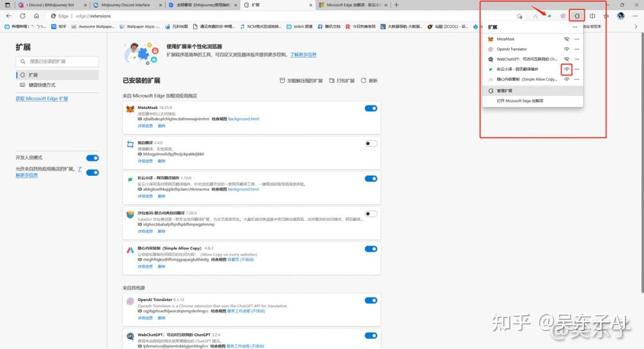
Task: Turn off allowing extensions from other stores
Action: tap(92, 172)
